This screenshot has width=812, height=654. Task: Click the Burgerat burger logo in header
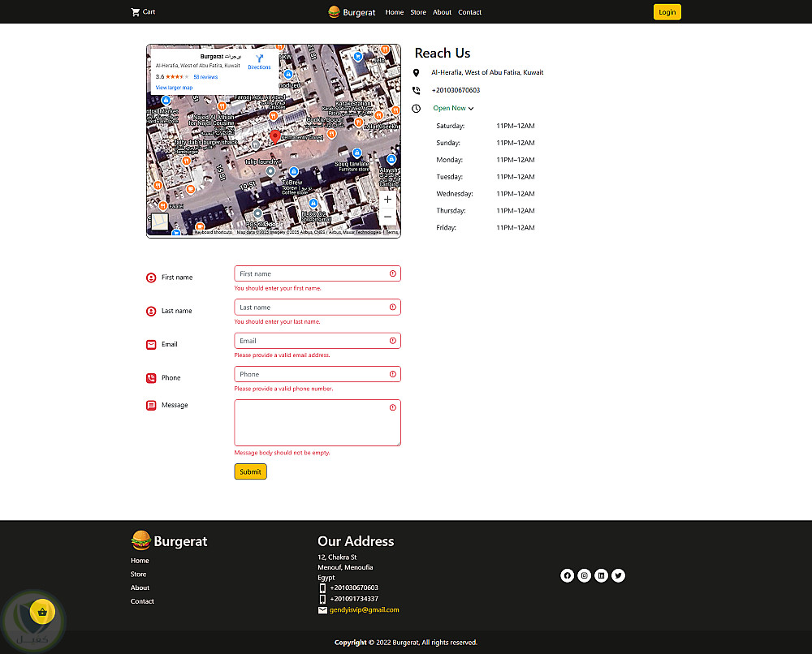coord(334,12)
